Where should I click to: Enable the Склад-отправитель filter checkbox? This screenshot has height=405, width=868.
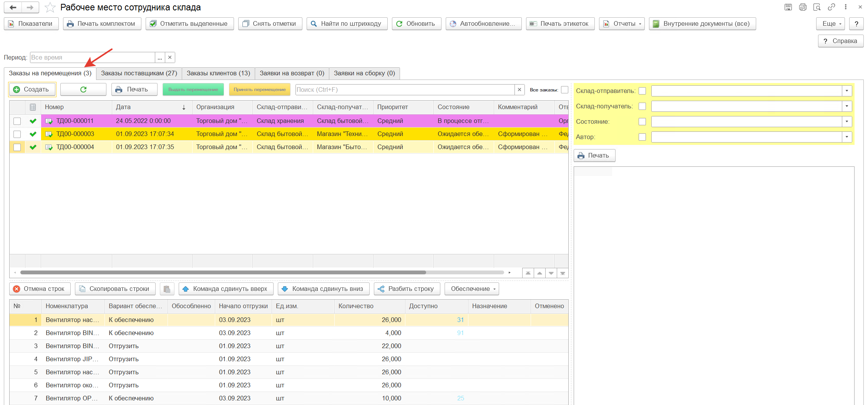click(642, 91)
